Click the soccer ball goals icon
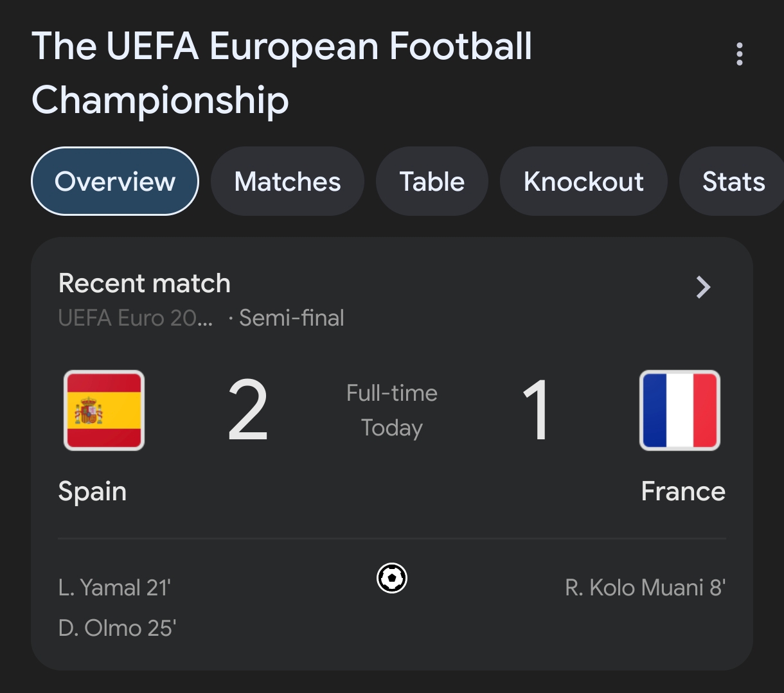The image size is (784, 693). tap(392, 578)
